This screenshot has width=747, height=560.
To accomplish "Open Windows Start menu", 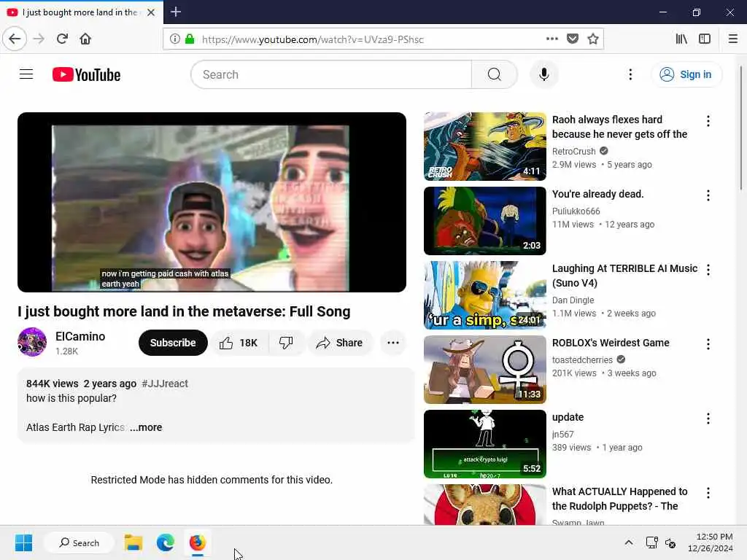I will (x=23, y=542).
